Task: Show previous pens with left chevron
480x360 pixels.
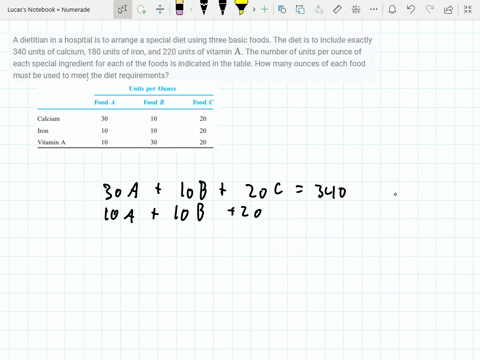Action: (x=191, y=9)
